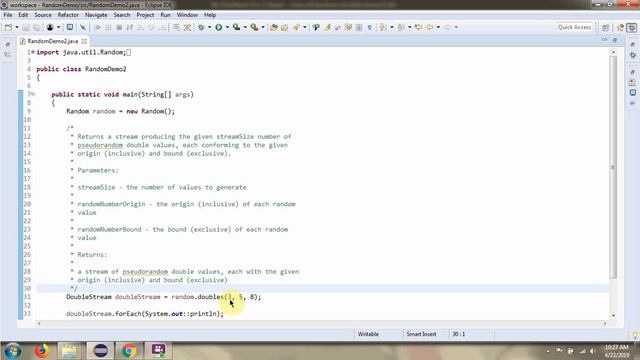Click the Open Console monitor icon
Viewport: 640px width, 360px height.
(x=70, y=27)
